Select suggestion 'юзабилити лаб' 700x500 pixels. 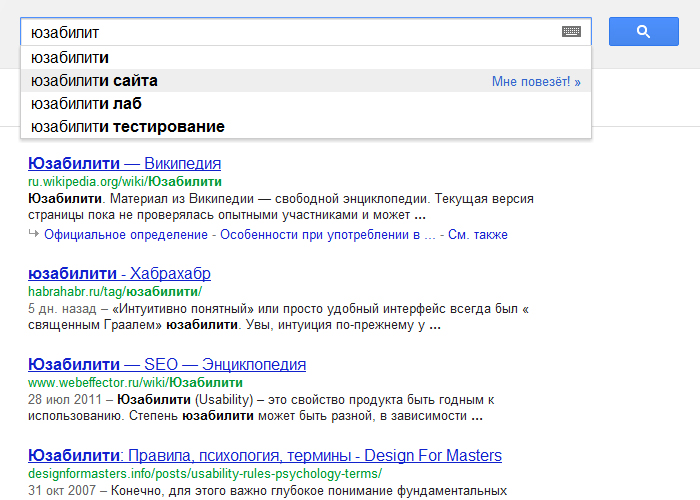(x=306, y=104)
